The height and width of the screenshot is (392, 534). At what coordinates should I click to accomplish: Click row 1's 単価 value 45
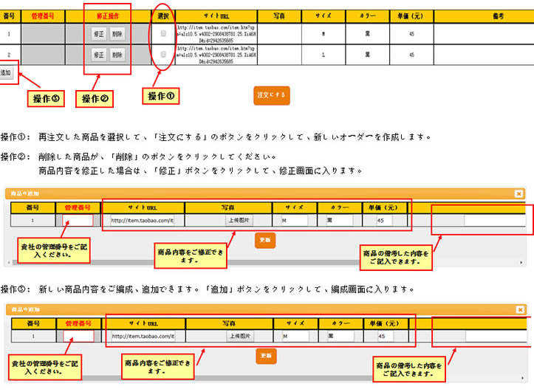pos(411,34)
